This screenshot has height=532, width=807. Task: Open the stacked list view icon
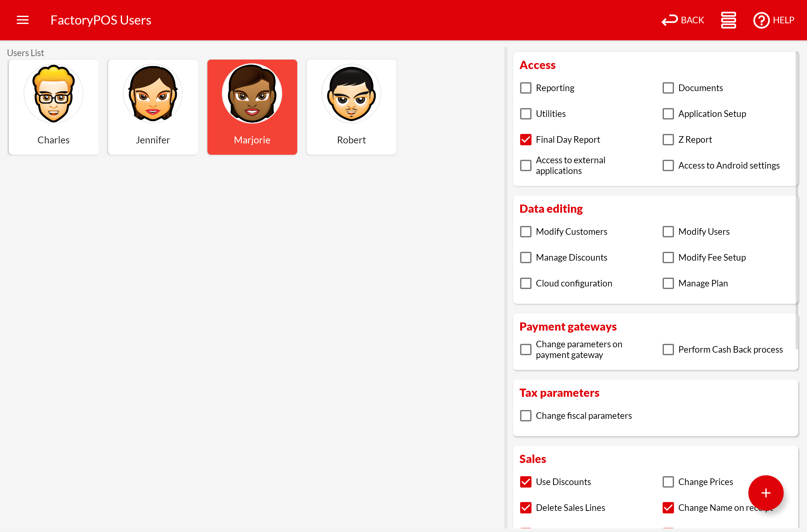(728, 20)
